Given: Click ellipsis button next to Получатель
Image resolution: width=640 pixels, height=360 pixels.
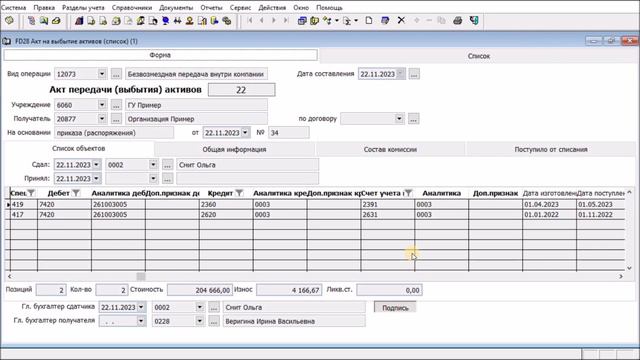Looking at the screenshot, I should click(x=116, y=119).
